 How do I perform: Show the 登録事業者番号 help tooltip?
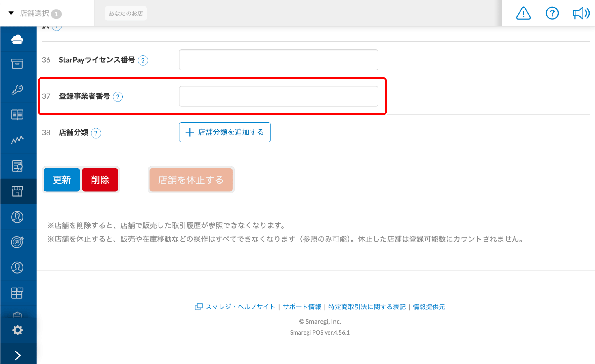[x=118, y=97]
